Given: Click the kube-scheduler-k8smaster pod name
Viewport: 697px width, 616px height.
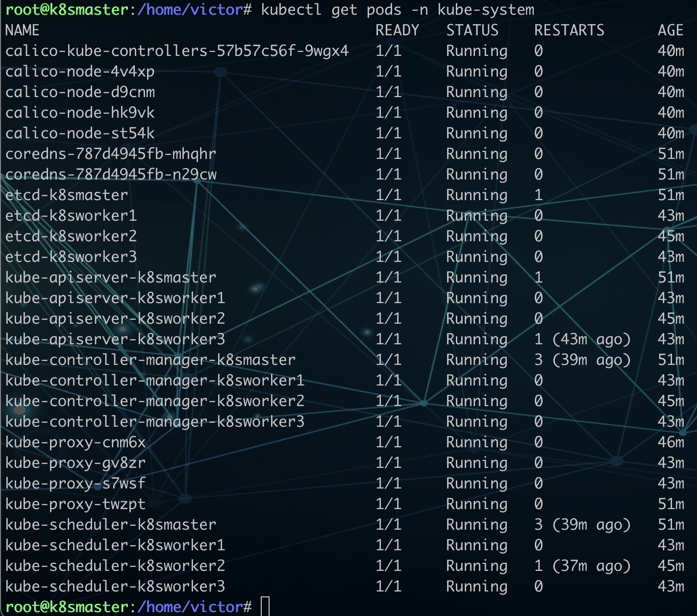Looking at the screenshot, I should tap(110, 524).
